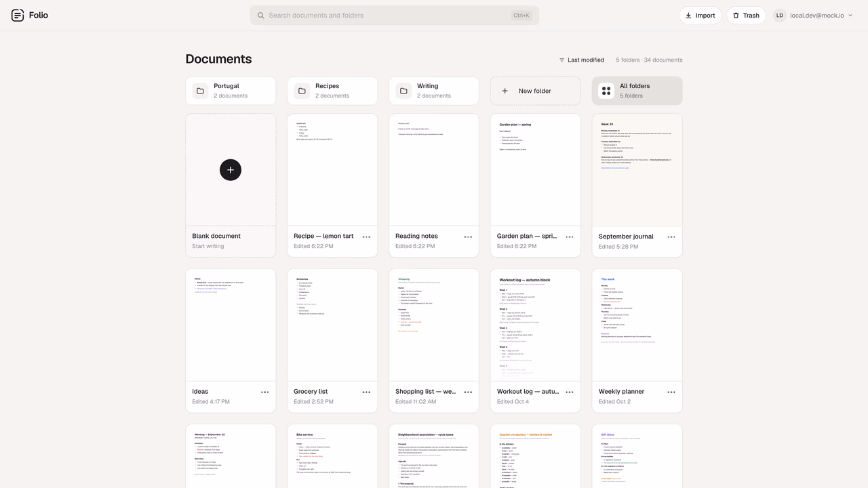Open the Ideas document thumbnail
The width and height of the screenshot is (868, 488).
(231, 325)
